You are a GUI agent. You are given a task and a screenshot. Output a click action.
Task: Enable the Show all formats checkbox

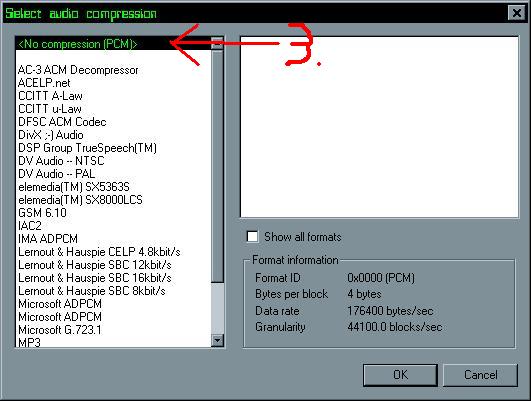click(252, 236)
